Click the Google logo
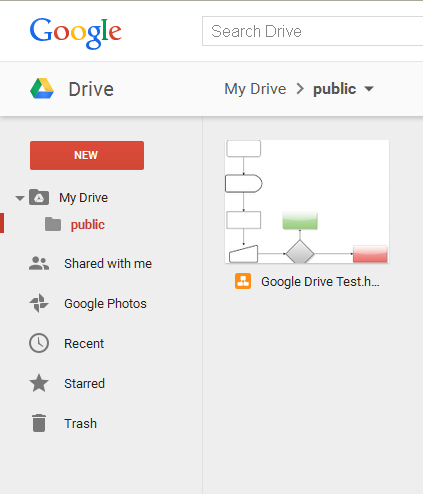 [x=76, y=33]
